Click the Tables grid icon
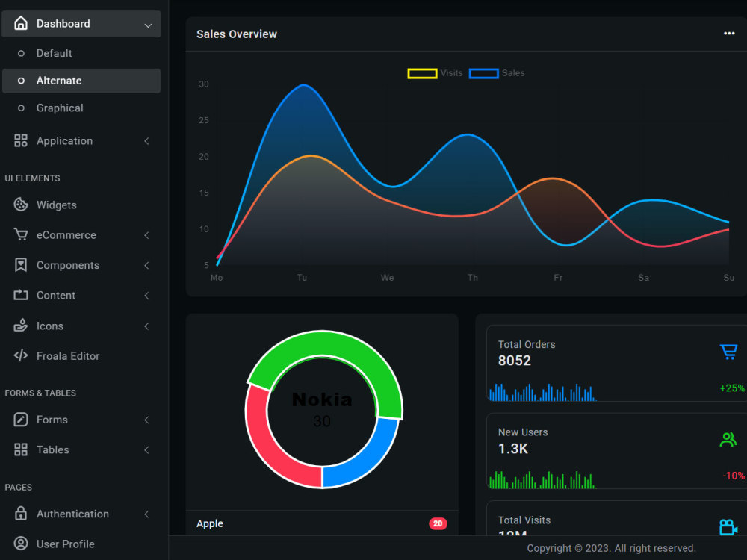The width and height of the screenshot is (747, 560). pyautogui.click(x=20, y=449)
